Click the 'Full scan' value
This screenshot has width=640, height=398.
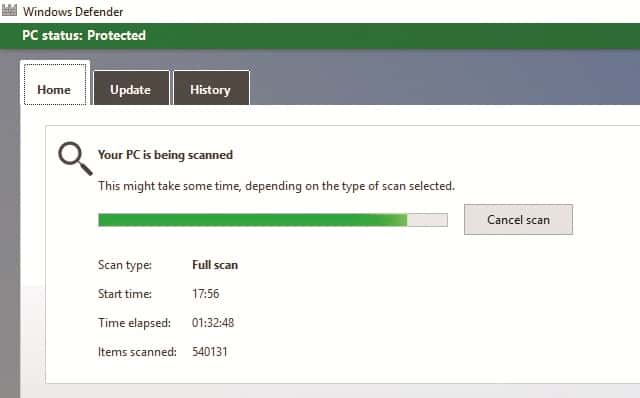[x=215, y=265]
